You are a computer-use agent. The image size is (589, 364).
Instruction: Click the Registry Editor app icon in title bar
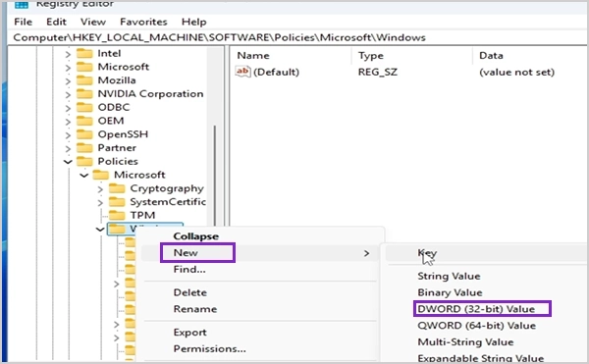click(22, 4)
